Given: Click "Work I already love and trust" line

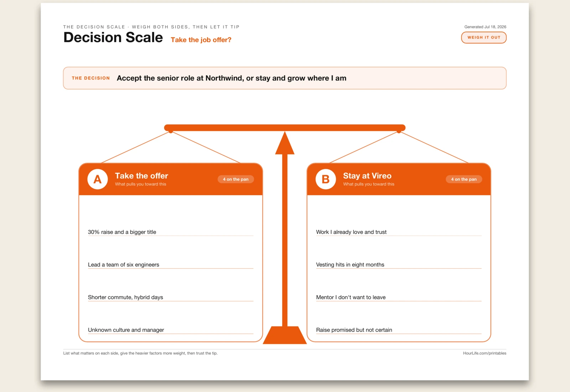Looking at the screenshot, I should point(399,232).
